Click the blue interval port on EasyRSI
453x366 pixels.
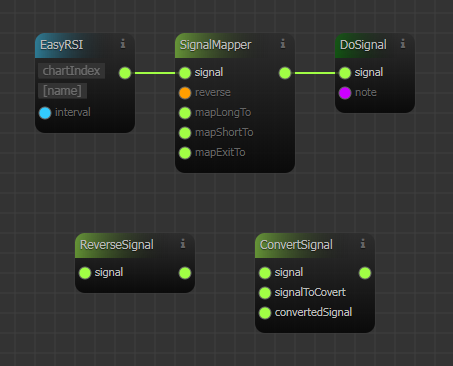pyautogui.click(x=45, y=113)
